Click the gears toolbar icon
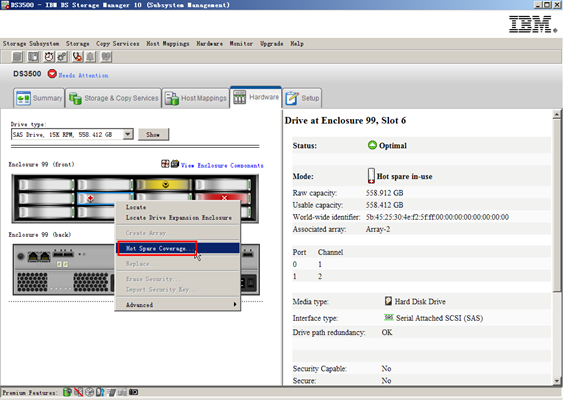Screen dimensions: 567x402 62,57
